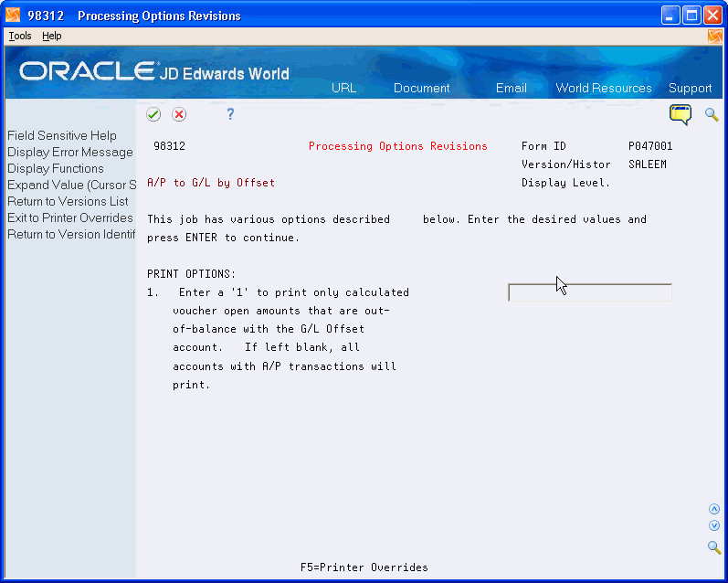The height and width of the screenshot is (583, 728).
Task: Click Expand Value (Cursor S link
Action: pyautogui.click(x=71, y=185)
